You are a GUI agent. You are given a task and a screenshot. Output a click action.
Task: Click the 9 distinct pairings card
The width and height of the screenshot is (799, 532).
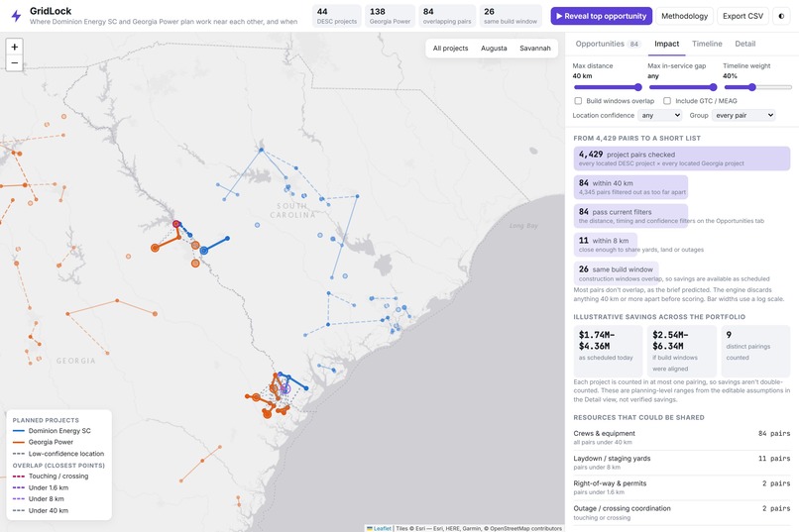coord(755,352)
